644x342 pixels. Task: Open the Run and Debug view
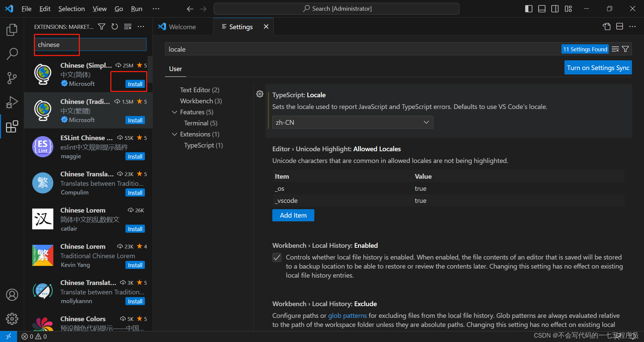[12, 102]
